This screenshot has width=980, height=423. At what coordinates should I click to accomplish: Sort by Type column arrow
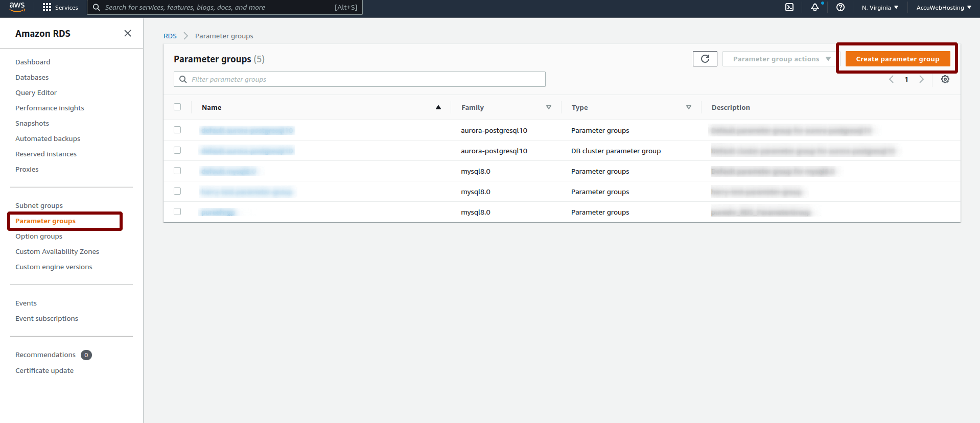coord(689,107)
